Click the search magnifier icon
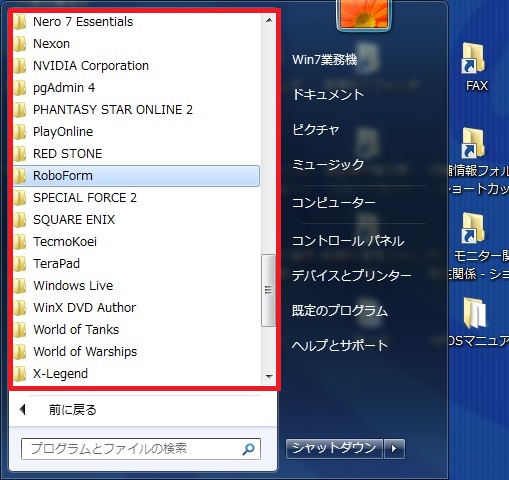Viewport: 509px width, 480px height. click(x=248, y=449)
